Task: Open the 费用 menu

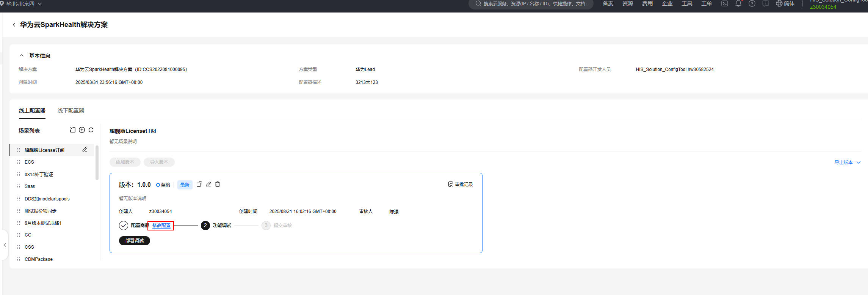Action: coord(647,3)
